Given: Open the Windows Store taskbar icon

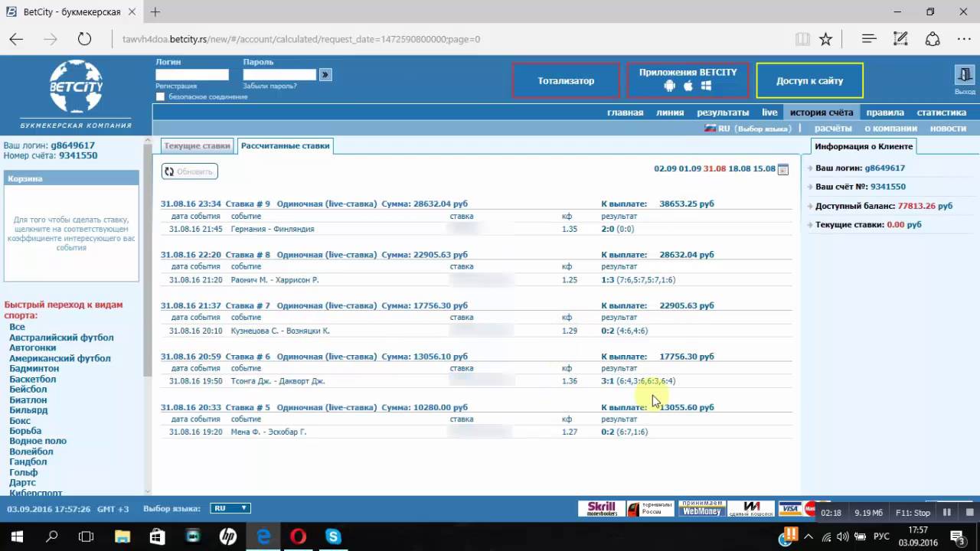Looking at the screenshot, I should tap(157, 536).
